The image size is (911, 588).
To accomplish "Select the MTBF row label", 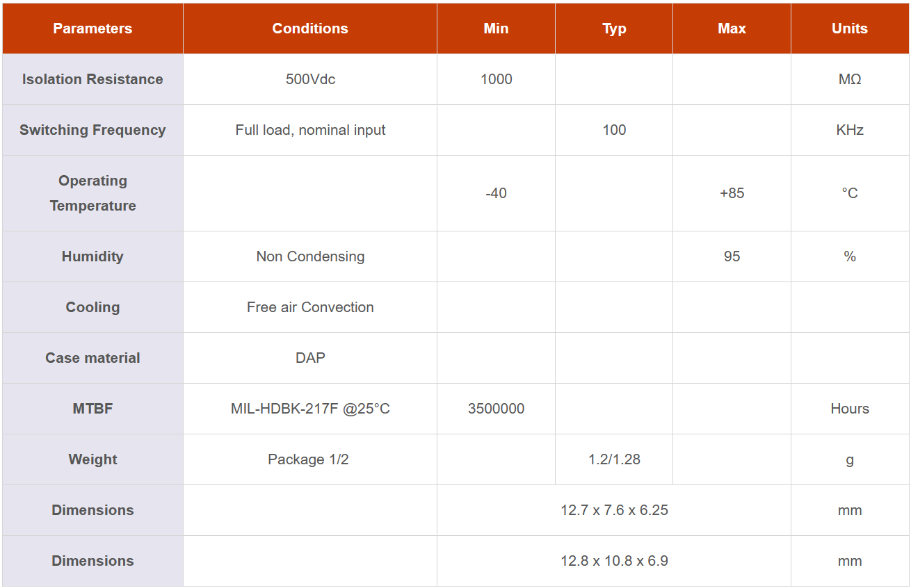I will click(92, 409).
